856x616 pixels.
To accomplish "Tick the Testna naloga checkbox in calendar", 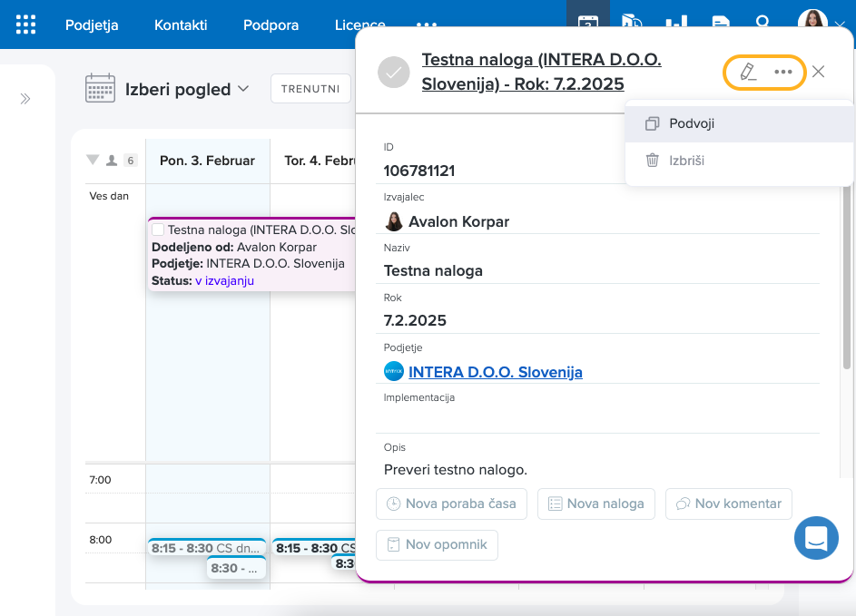I will [158, 230].
